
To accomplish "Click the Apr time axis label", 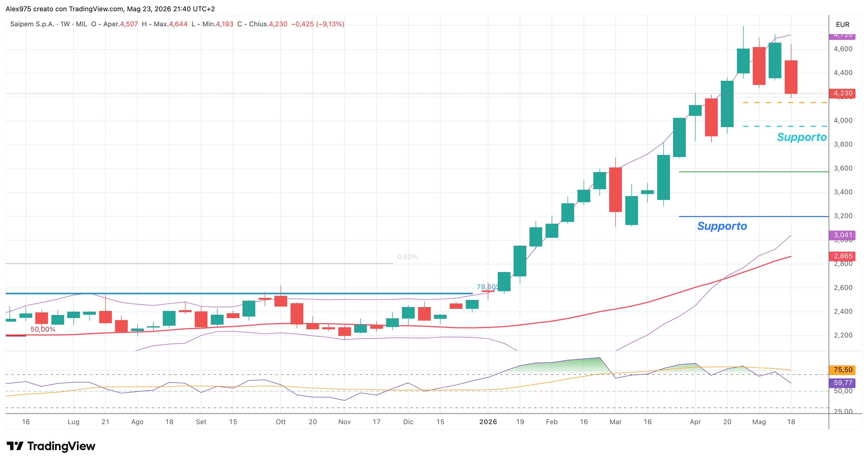I will point(695,422).
